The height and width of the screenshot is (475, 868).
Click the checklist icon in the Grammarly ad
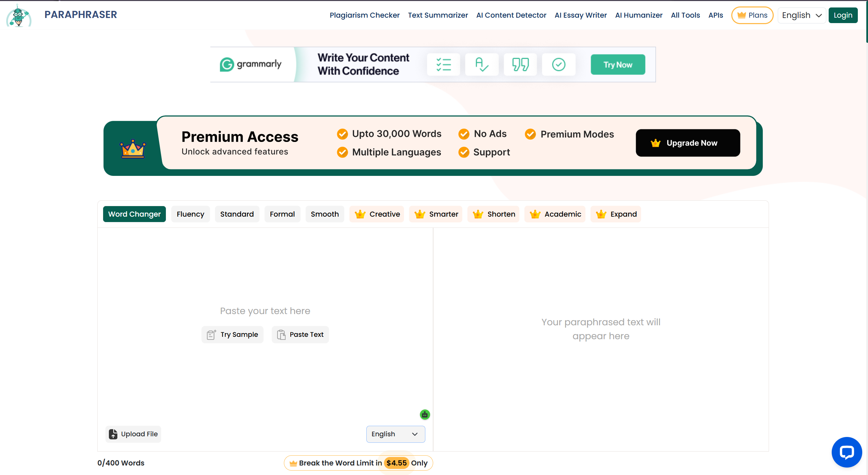click(443, 65)
